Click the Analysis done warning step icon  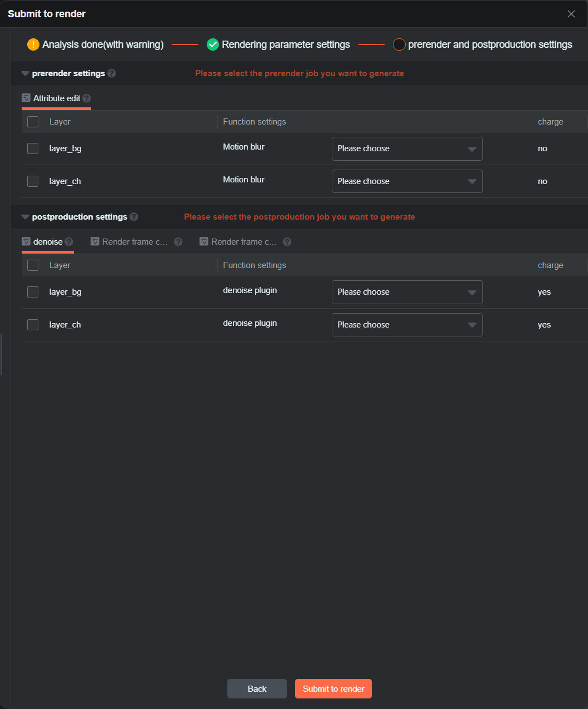(x=33, y=44)
